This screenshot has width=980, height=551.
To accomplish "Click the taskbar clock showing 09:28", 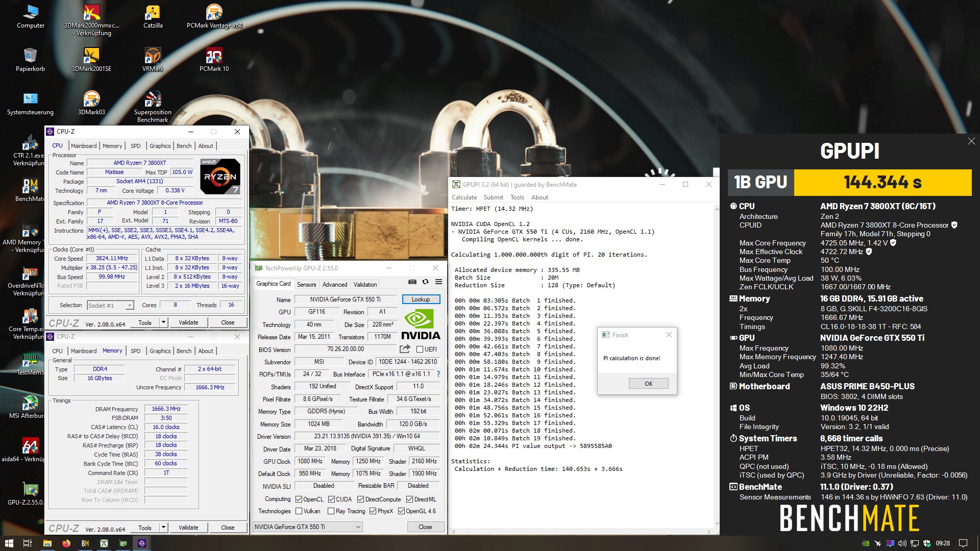I will tap(943, 543).
